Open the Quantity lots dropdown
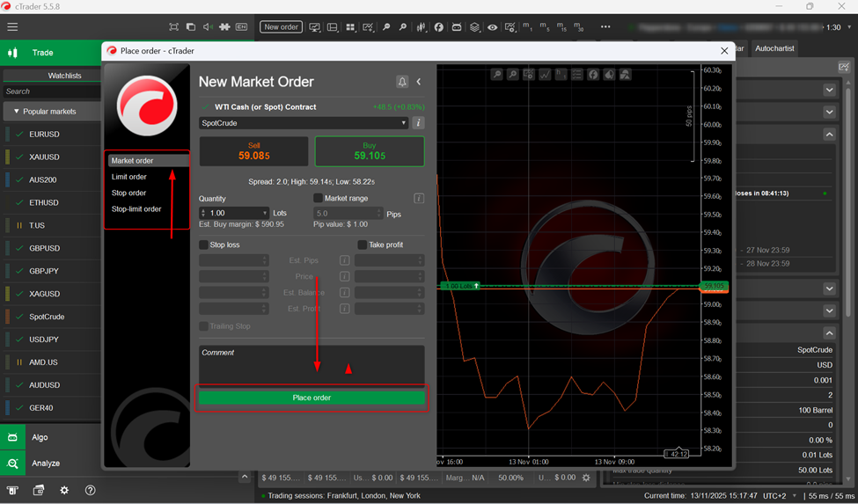 tap(264, 214)
